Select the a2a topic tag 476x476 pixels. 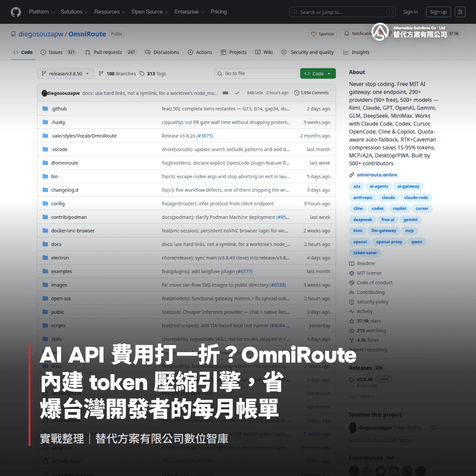[357, 186]
